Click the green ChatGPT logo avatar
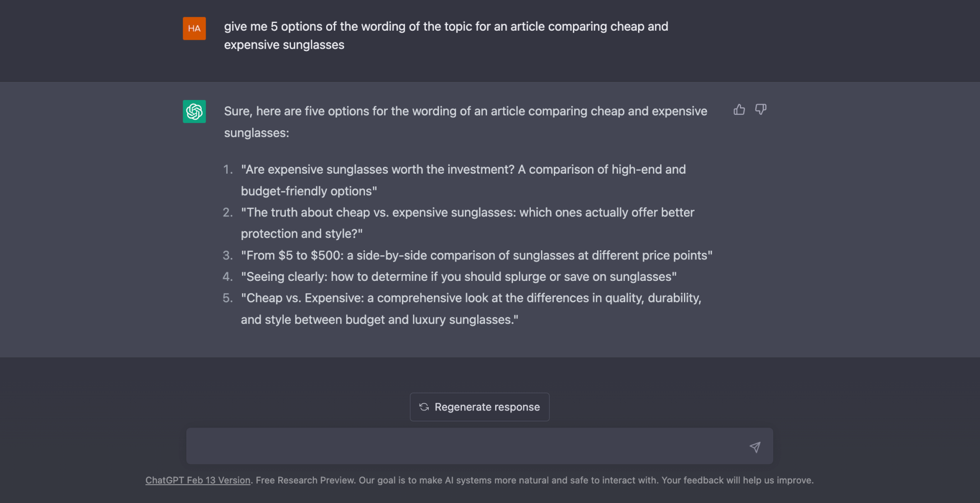 pyautogui.click(x=194, y=111)
